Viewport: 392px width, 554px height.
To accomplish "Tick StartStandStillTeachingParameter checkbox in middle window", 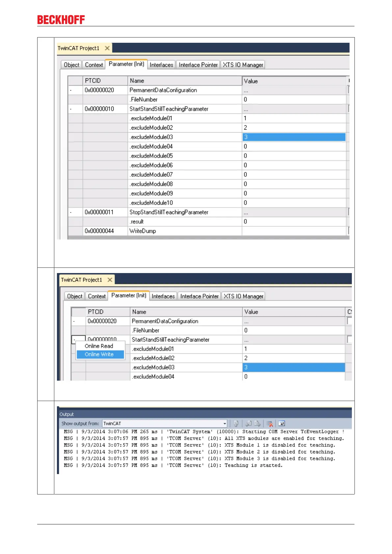I will click(350, 339).
